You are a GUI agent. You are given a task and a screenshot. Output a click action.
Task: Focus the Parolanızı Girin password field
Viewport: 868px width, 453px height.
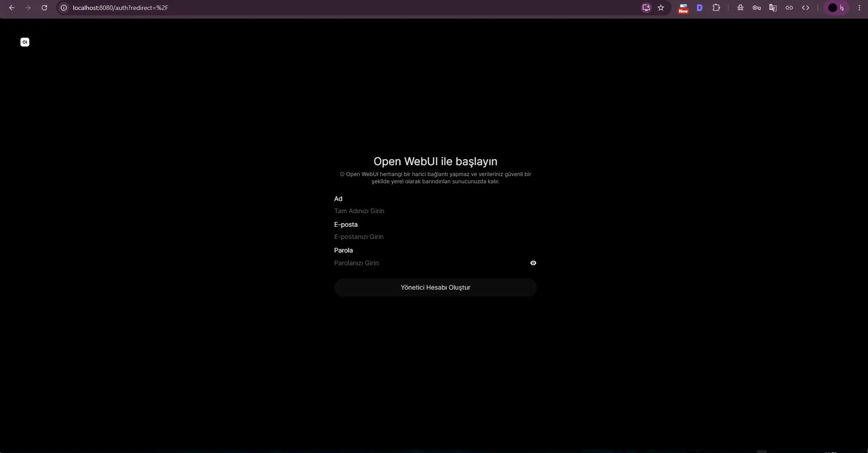coord(430,263)
